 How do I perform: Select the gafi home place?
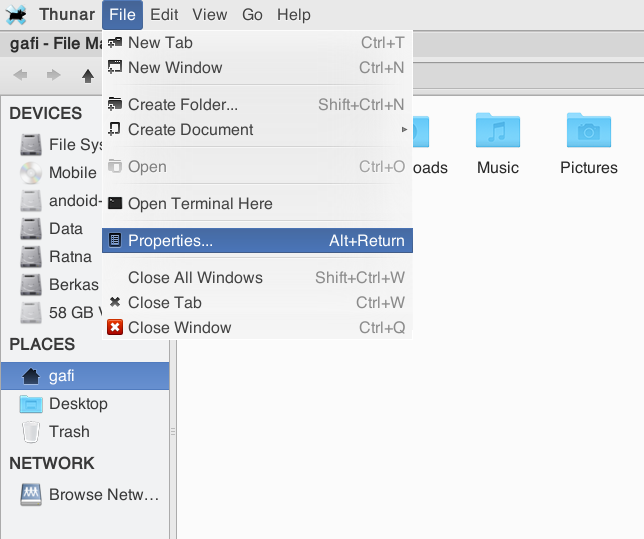pos(61,376)
